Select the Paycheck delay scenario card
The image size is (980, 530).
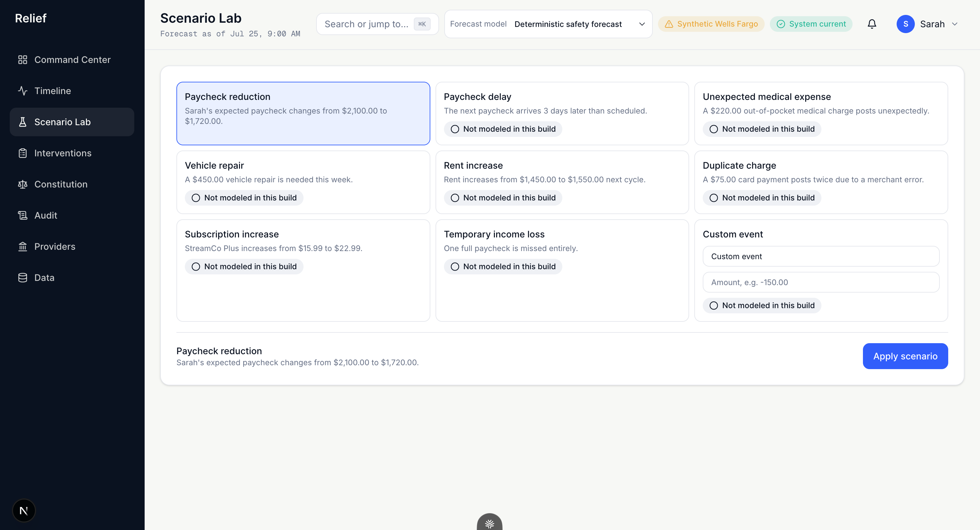point(562,114)
